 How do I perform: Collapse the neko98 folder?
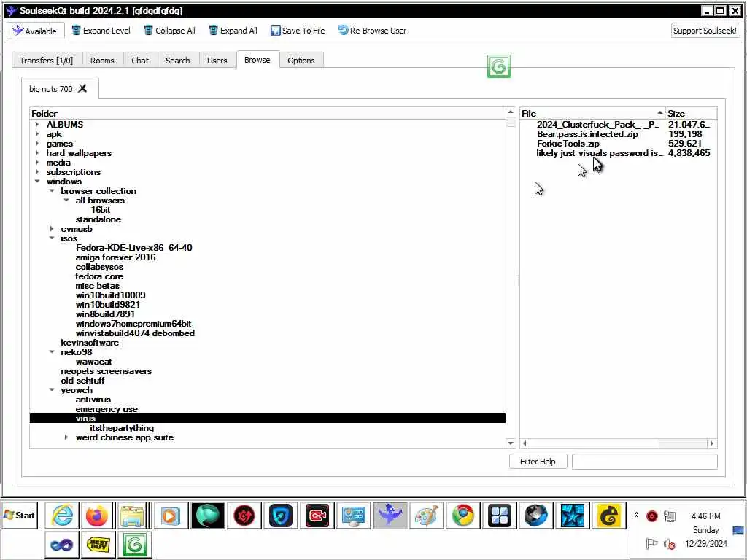[52, 352]
